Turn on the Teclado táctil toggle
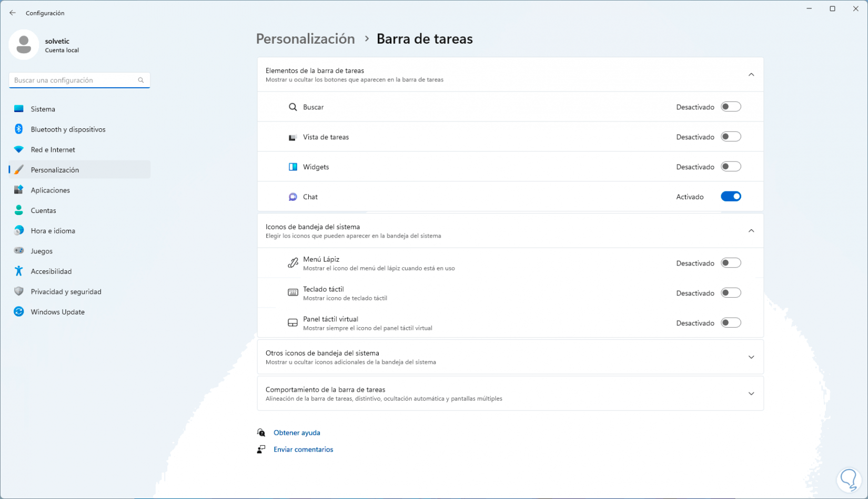Image resolution: width=868 pixels, height=499 pixels. [731, 293]
